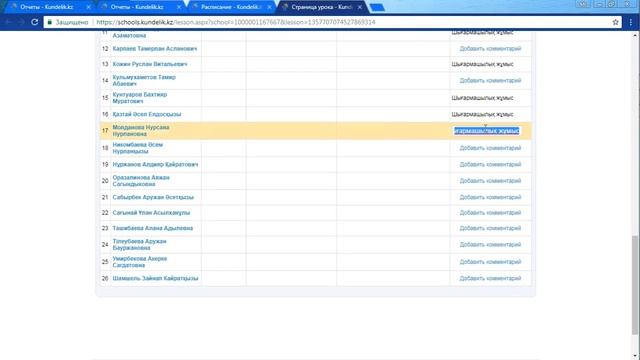Reload the page with the refresh icon
Image resolution: width=640 pixels, height=360 pixels.
pyautogui.click(x=35, y=22)
